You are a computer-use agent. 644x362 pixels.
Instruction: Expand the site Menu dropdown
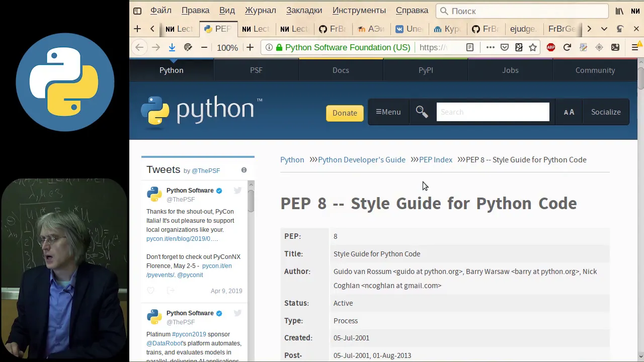388,112
